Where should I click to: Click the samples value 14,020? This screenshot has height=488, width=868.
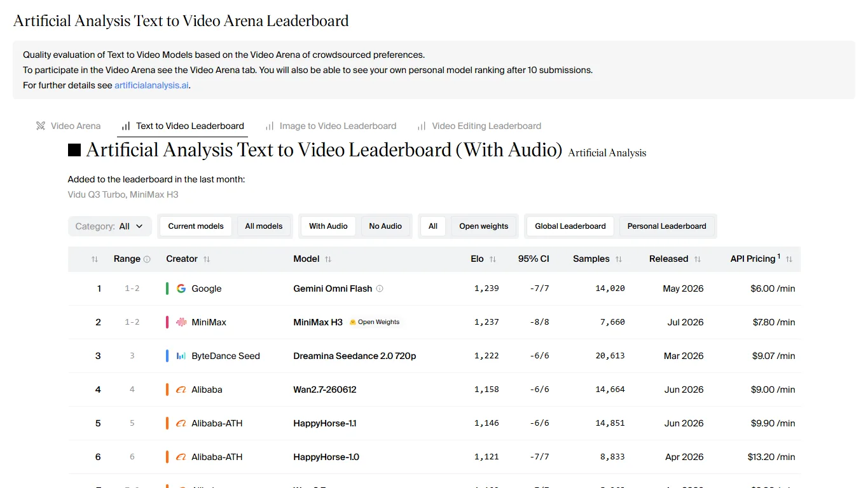point(610,288)
